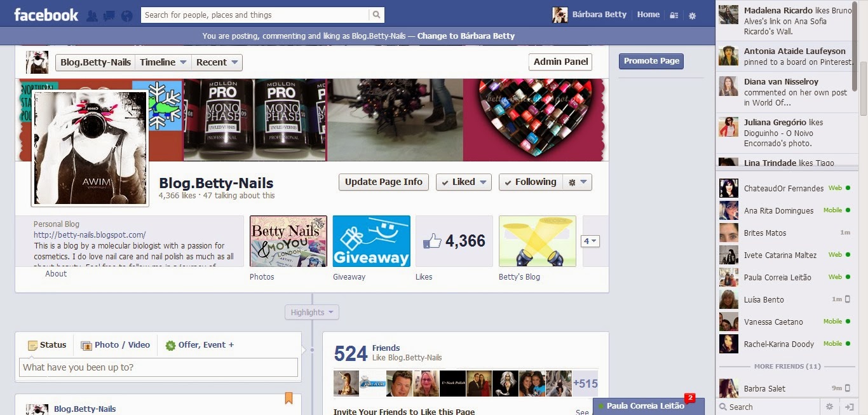
Task: Open the Liked dropdown button
Action: click(x=463, y=182)
